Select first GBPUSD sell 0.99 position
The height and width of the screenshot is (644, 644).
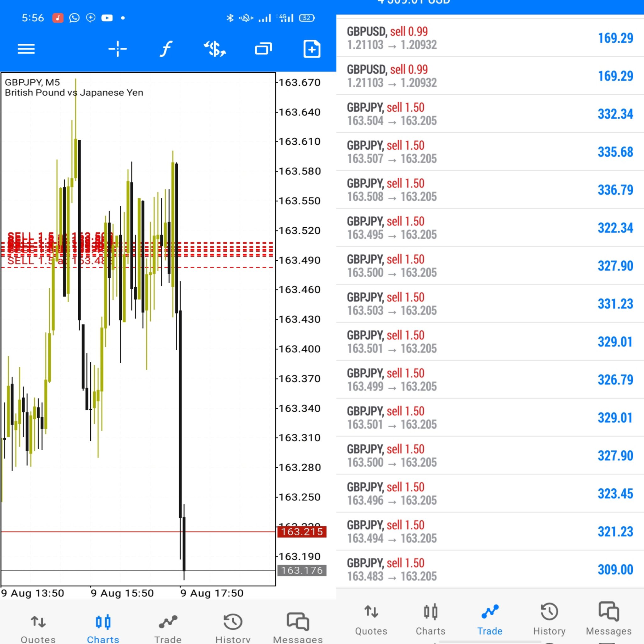tap(489, 38)
